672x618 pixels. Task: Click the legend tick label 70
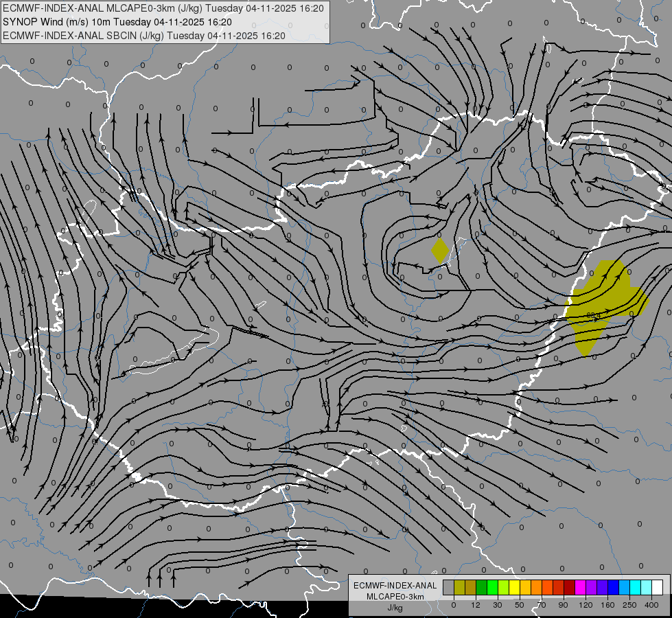542,605
